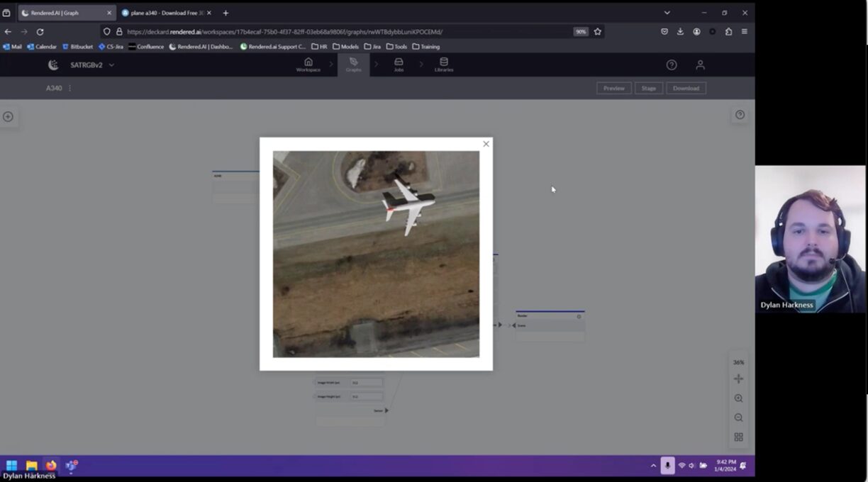
Task: Click the Stage button
Action: pos(649,88)
